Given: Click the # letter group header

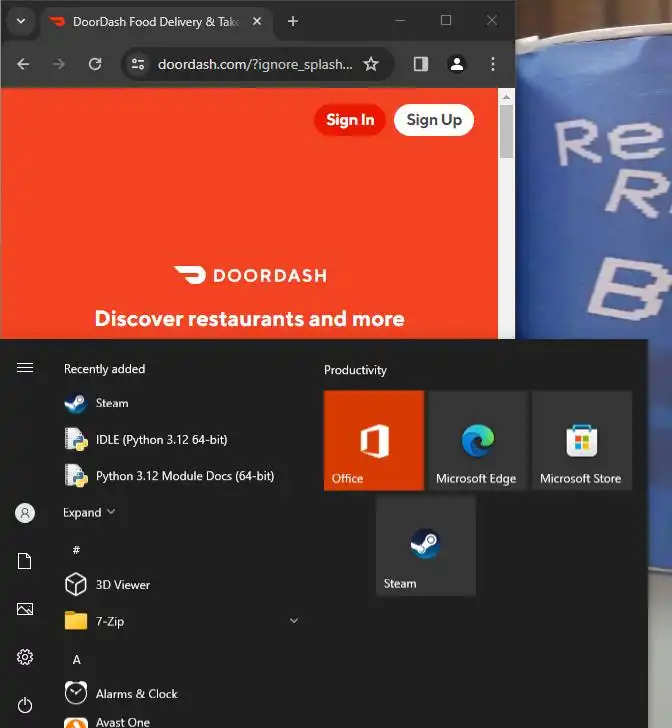Looking at the screenshot, I should [76, 550].
